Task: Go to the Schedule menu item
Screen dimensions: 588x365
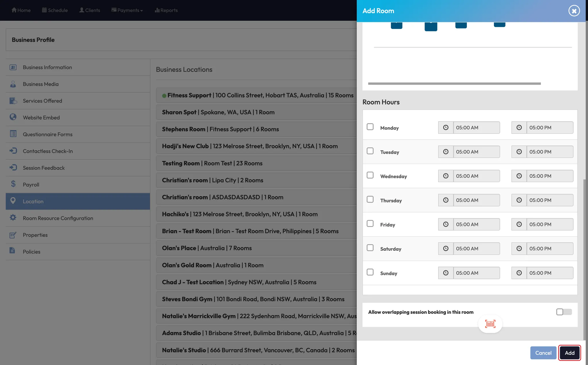Action: pos(55,10)
